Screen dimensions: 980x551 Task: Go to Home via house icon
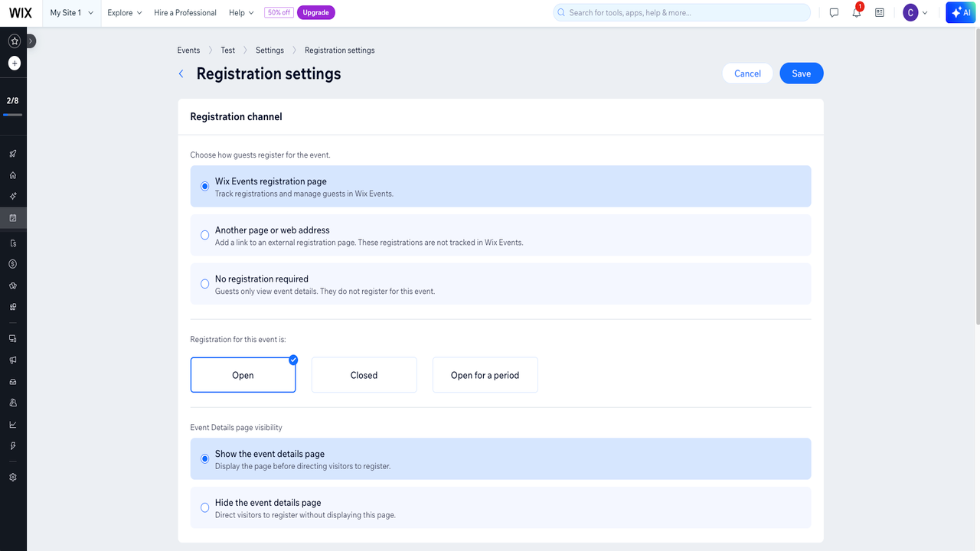click(x=13, y=175)
